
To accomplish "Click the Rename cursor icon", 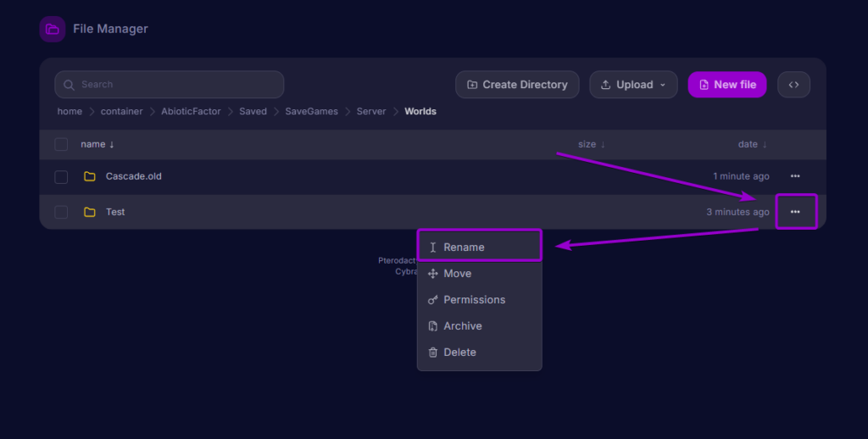I will (x=433, y=247).
